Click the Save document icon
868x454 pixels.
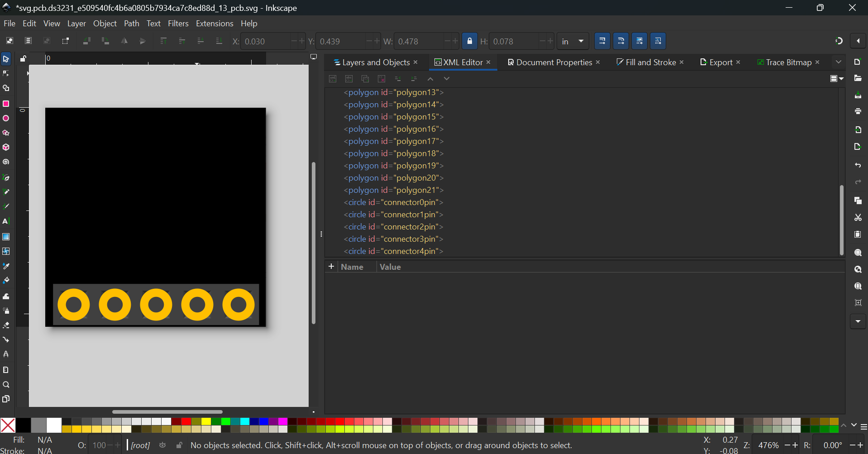[858, 95]
